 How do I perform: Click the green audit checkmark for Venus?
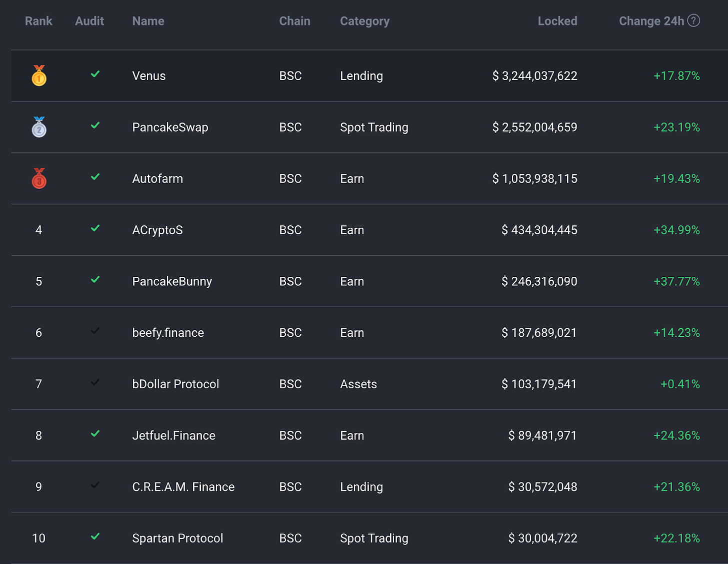click(95, 74)
